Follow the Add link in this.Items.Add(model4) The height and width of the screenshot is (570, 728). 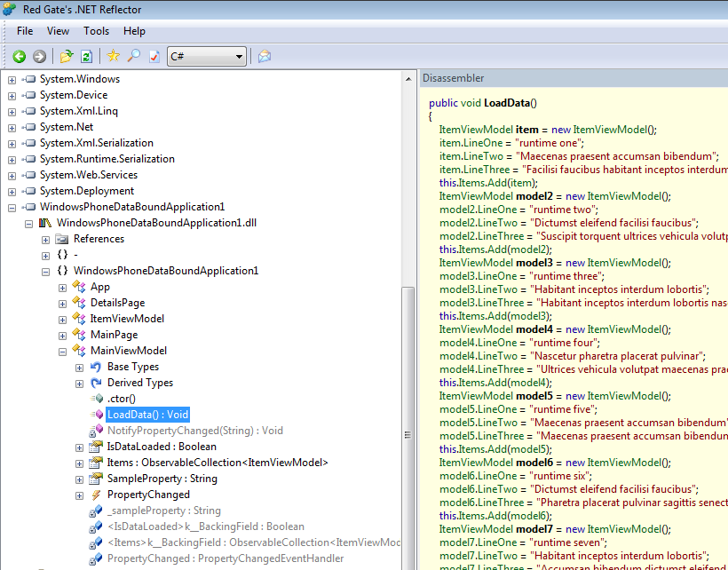click(499, 383)
